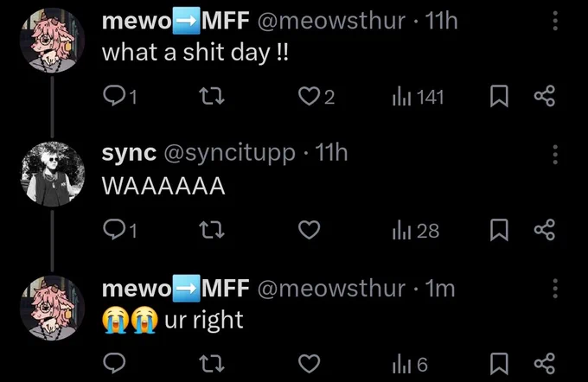The height and width of the screenshot is (382, 588).
Task: Retweet the "what a shit day !!" post
Action: (x=212, y=96)
